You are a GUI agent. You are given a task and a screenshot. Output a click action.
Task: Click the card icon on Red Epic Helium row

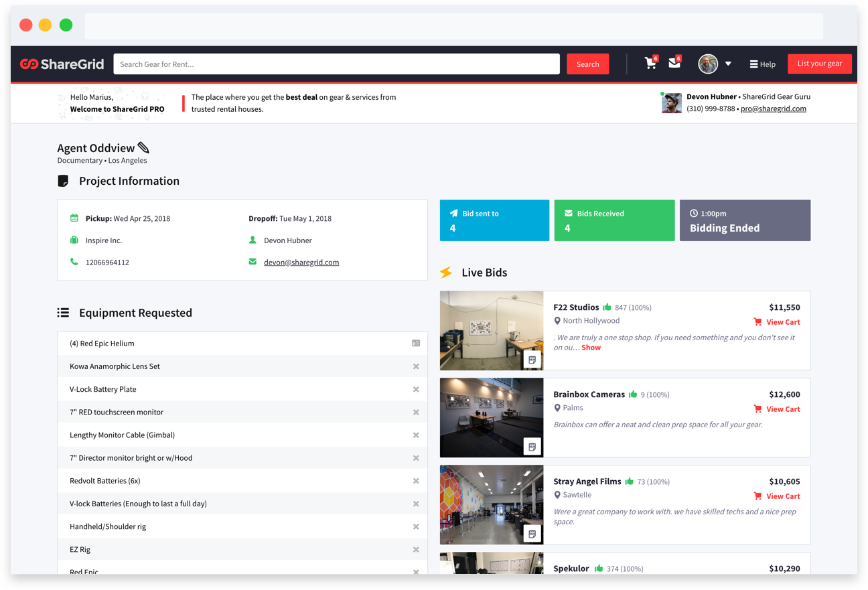pos(416,344)
